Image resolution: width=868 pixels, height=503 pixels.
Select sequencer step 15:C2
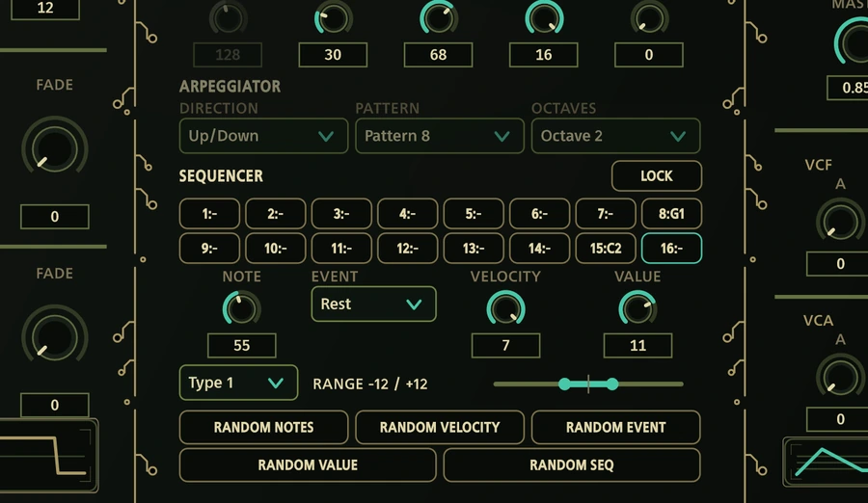coord(606,249)
